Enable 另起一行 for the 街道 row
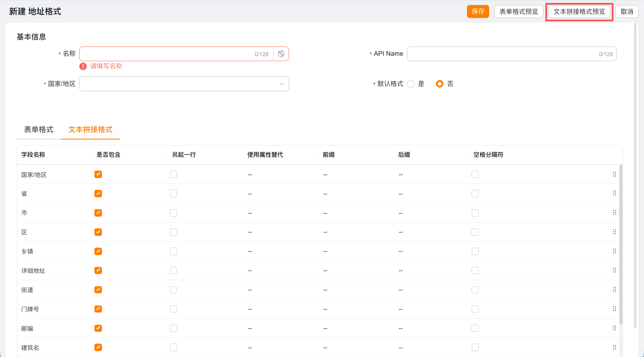Viewport: 644px width, 357px height. click(x=173, y=290)
